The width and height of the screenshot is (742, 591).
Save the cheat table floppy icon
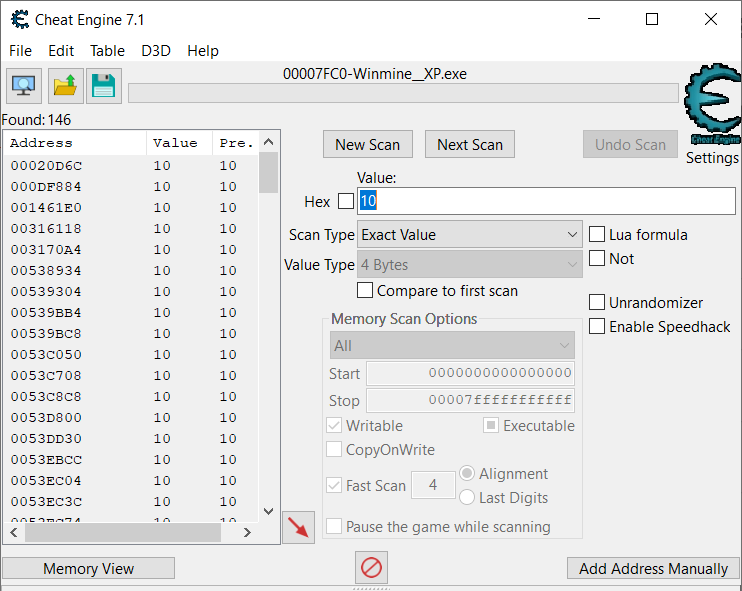104,86
